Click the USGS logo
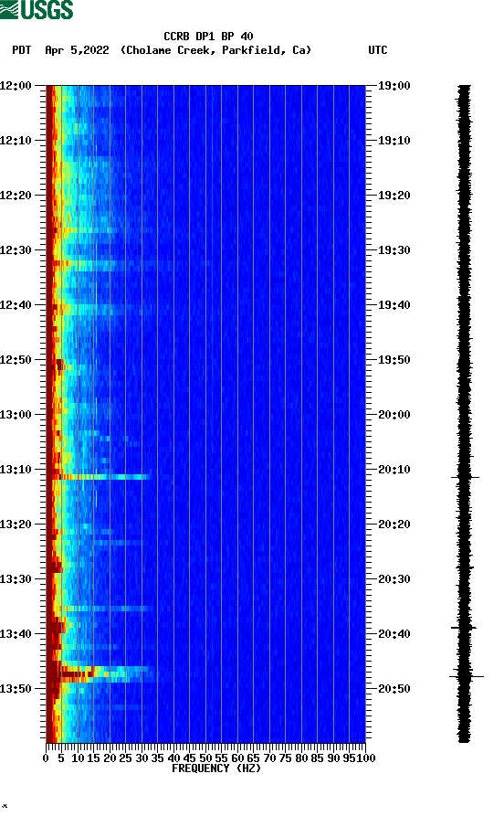504x816 pixels. coord(37,9)
